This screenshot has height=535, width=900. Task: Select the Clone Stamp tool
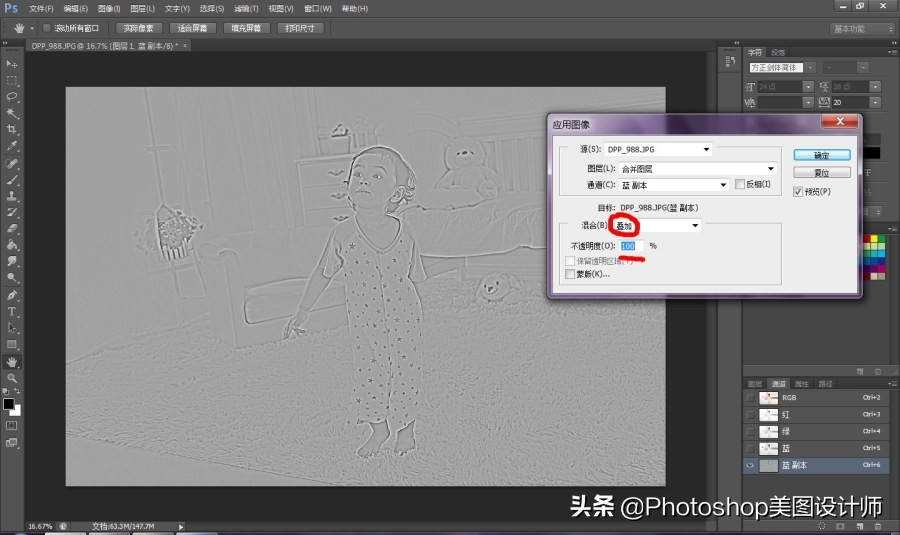(12, 196)
